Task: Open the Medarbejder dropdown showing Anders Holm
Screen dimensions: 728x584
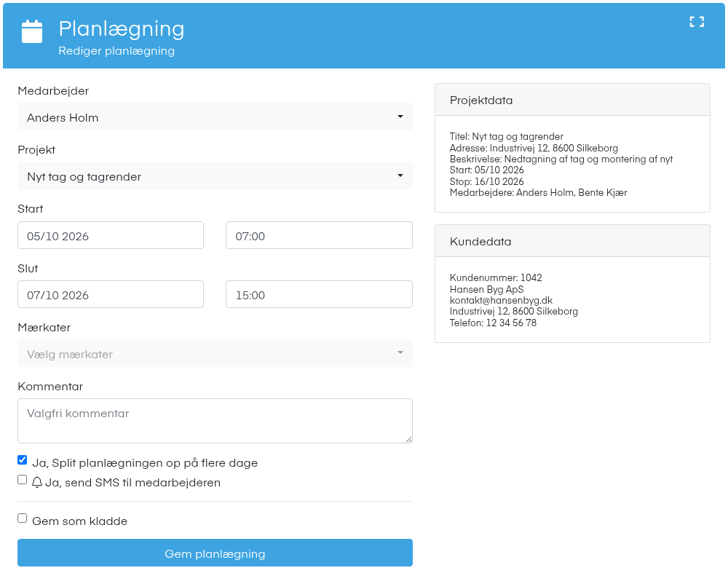Action: point(215,117)
